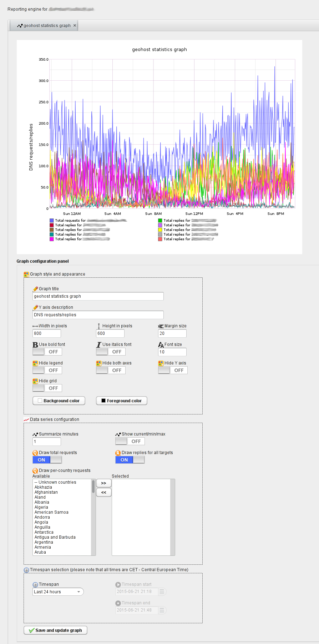
Task: Click the Width in pixels field
Action: pos(47,333)
